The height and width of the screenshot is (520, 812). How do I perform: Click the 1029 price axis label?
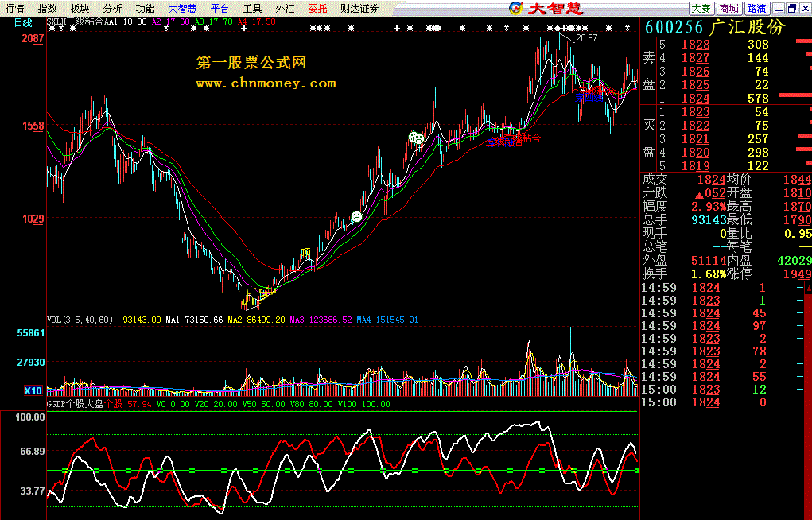pos(33,219)
